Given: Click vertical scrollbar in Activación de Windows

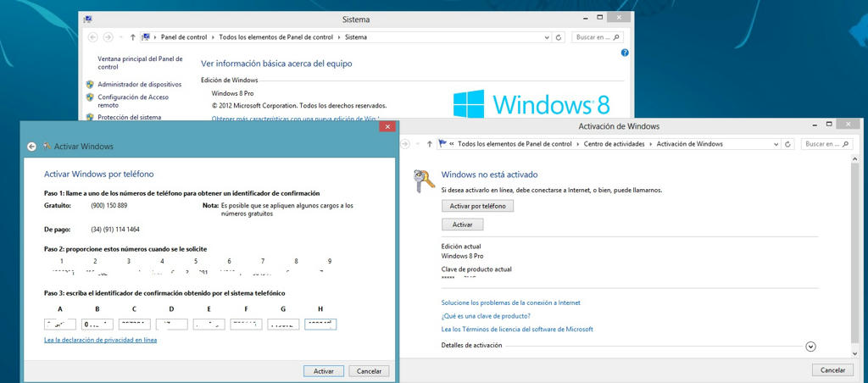Looking at the screenshot, I should tap(855, 256).
